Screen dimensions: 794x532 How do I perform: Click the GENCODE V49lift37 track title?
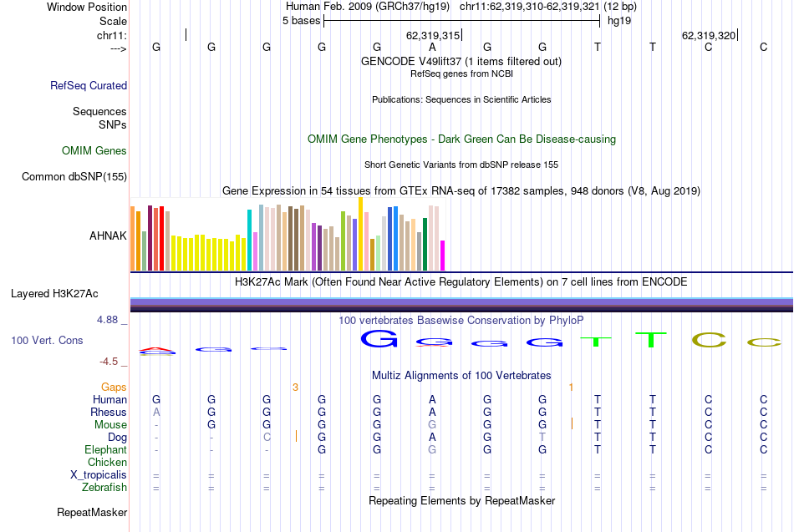click(x=461, y=61)
